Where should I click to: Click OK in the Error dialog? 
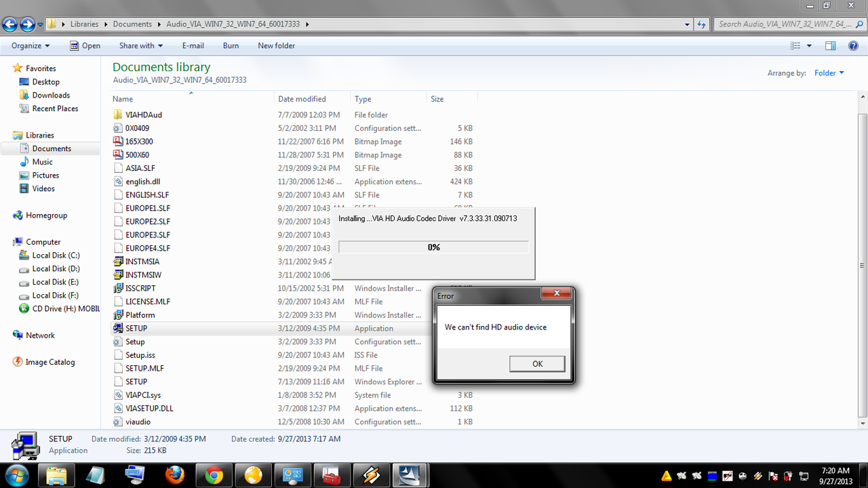click(x=537, y=364)
